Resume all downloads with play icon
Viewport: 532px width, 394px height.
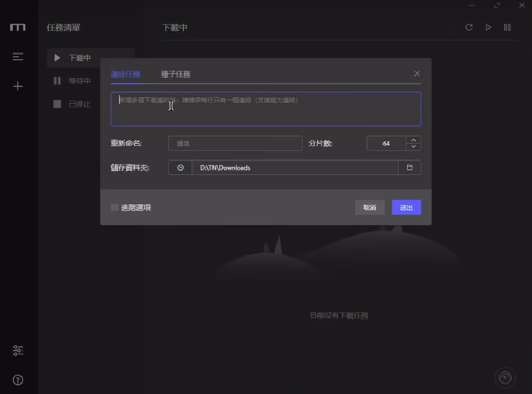tap(488, 27)
